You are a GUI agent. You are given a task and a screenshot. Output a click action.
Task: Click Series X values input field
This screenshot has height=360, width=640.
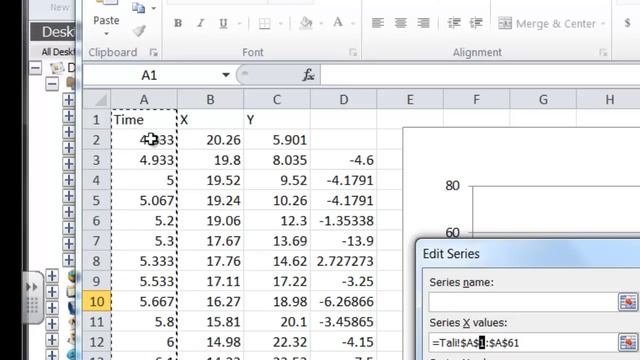(x=523, y=342)
